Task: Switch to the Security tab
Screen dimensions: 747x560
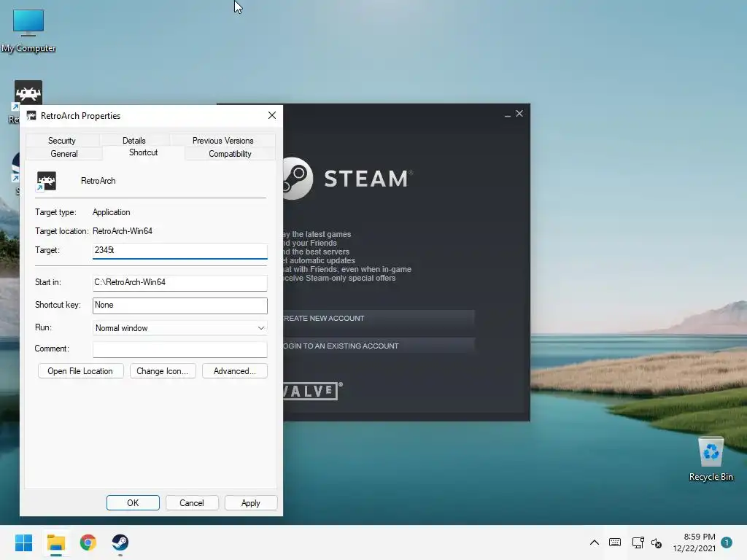Action: (62, 141)
